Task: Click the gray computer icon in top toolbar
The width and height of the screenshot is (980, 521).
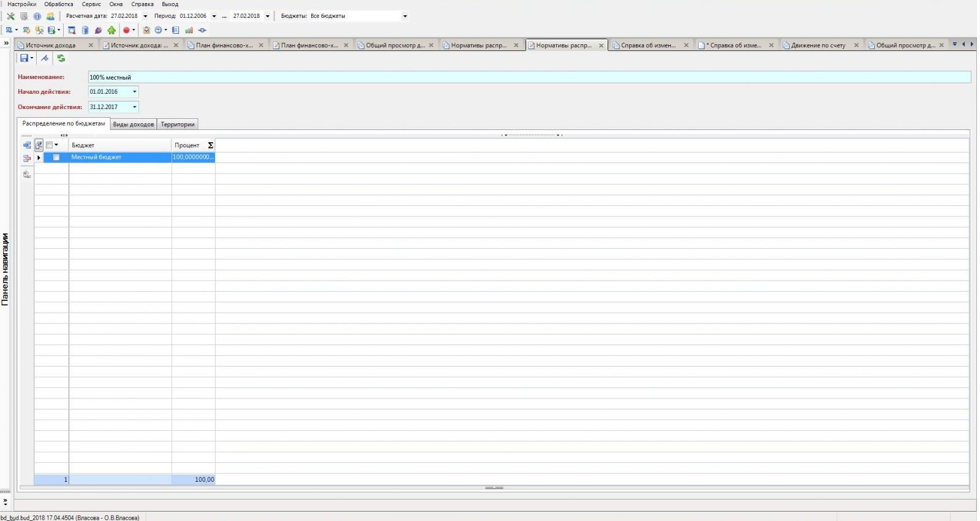Action: (24, 16)
